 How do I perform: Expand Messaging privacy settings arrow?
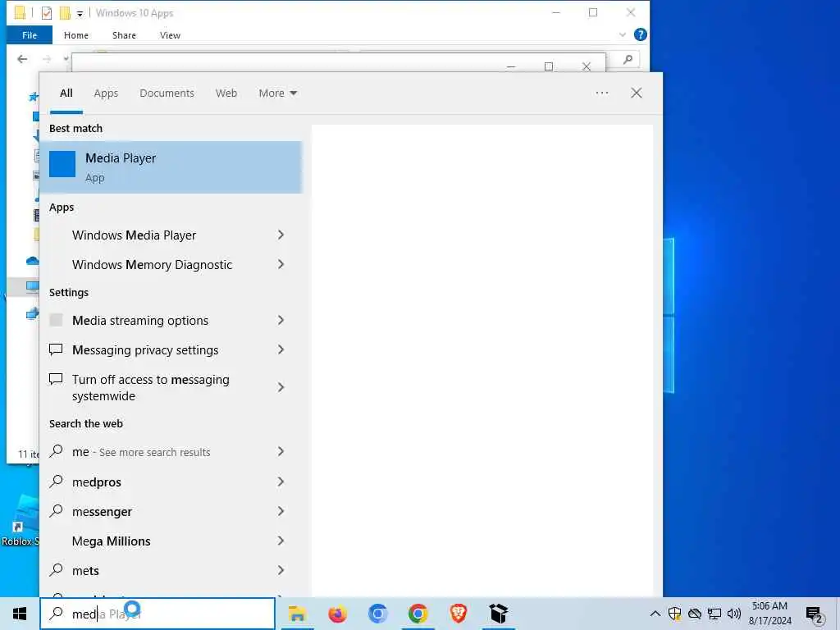(281, 349)
